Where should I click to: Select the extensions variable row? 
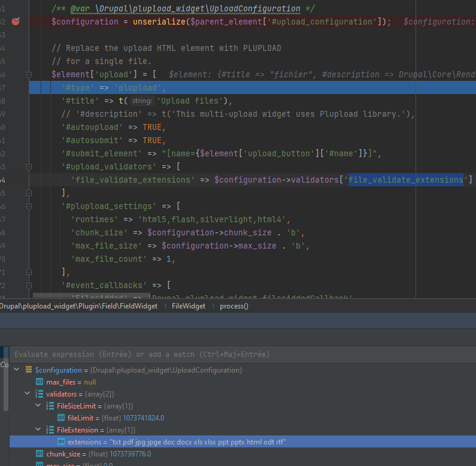[180, 442]
